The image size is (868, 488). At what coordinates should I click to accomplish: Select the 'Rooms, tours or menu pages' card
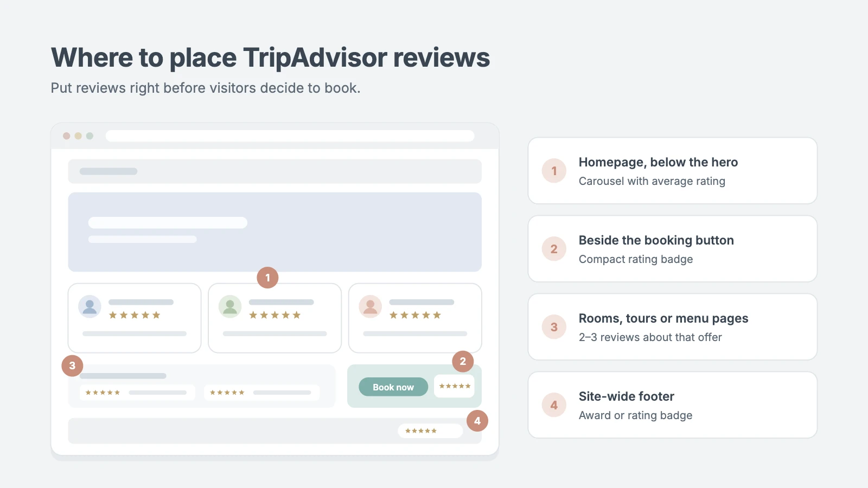673,327
